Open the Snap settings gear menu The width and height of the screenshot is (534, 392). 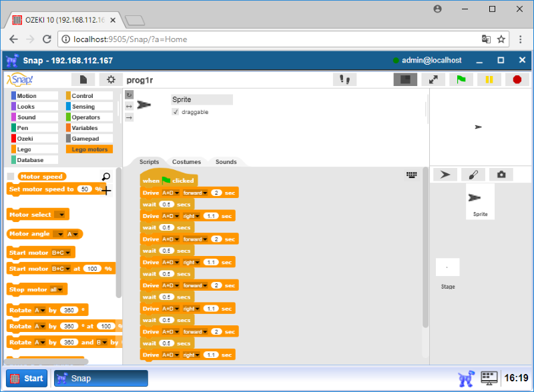pyautogui.click(x=111, y=79)
